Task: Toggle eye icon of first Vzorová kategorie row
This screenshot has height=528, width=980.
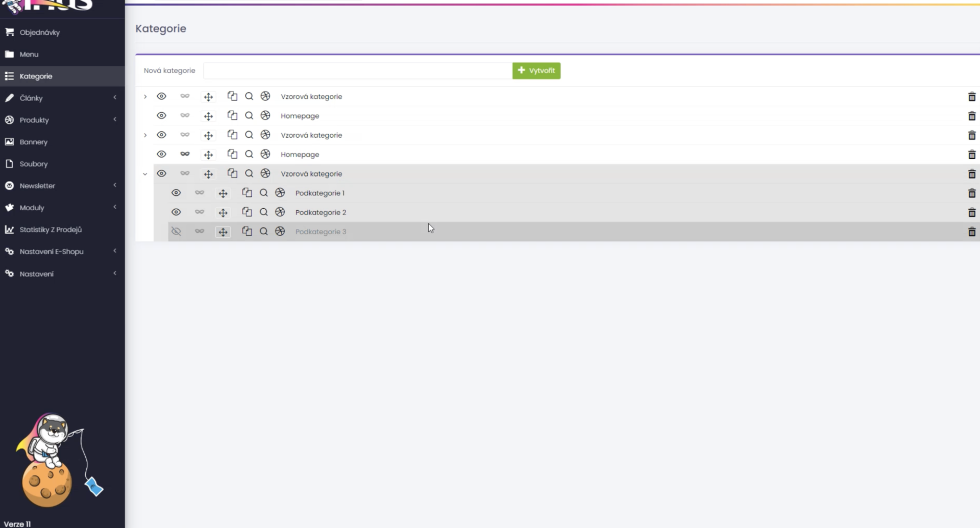Action: tap(161, 96)
